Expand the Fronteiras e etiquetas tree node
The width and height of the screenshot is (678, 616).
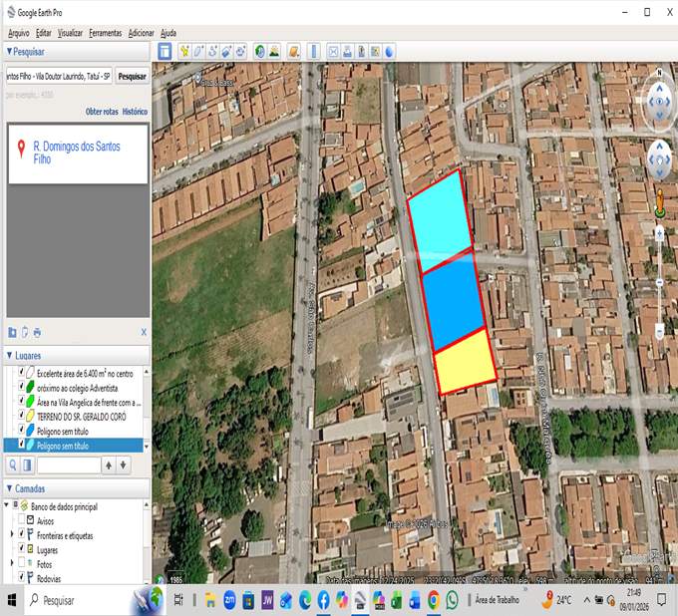click(11, 534)
